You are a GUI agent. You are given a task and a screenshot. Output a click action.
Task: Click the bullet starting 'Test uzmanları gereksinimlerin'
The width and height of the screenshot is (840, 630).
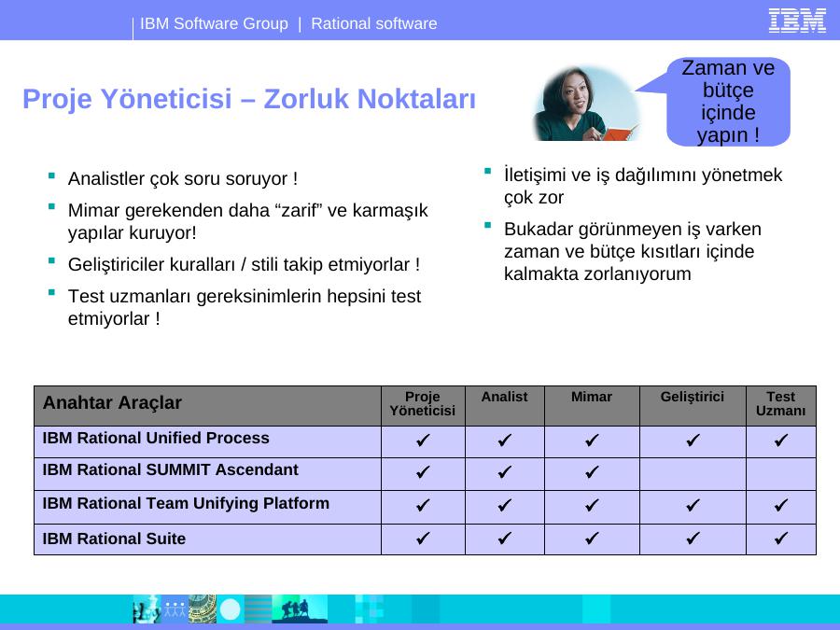pos(245,307)
